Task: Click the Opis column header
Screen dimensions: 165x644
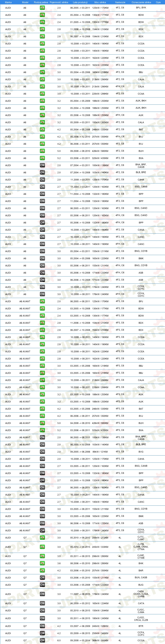Action: (x=158, y=2)
